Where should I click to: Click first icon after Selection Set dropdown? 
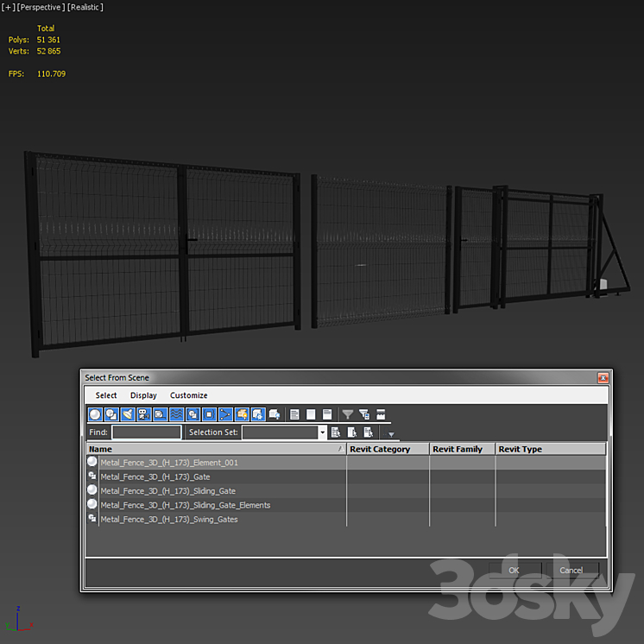pyautogui.click(x=336, y=432)
